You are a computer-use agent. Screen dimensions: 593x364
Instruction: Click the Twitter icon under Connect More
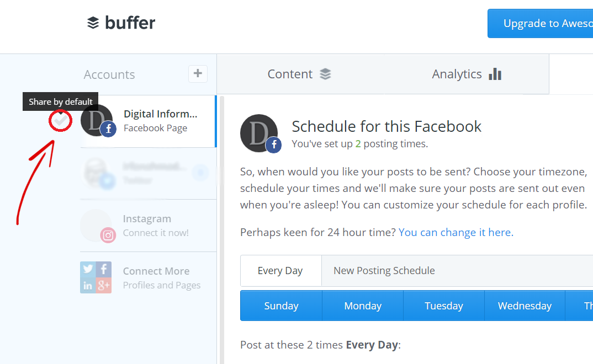click(x=88, y=270)
